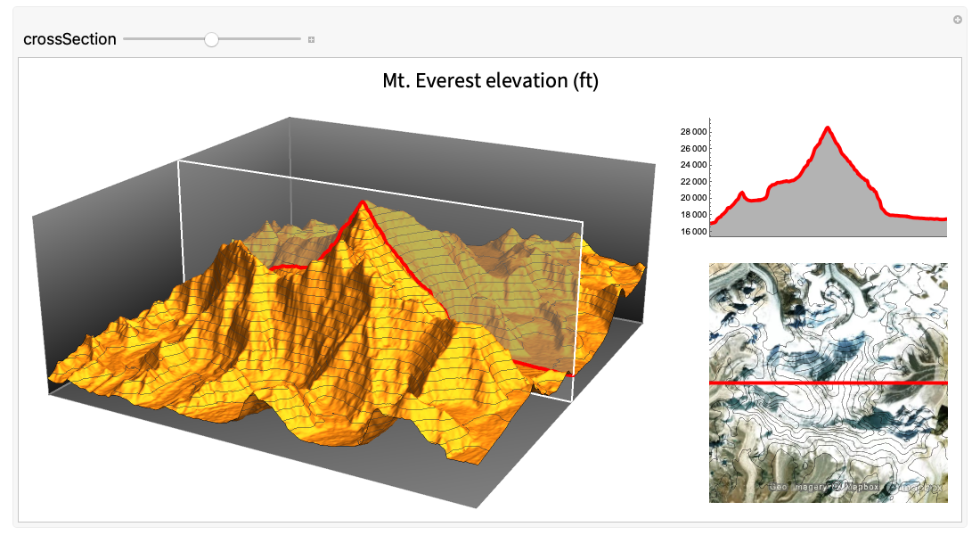Click the red summit peak in the 3D plot
This screenshot has width=980, height=535.
(x=362, y=203)
